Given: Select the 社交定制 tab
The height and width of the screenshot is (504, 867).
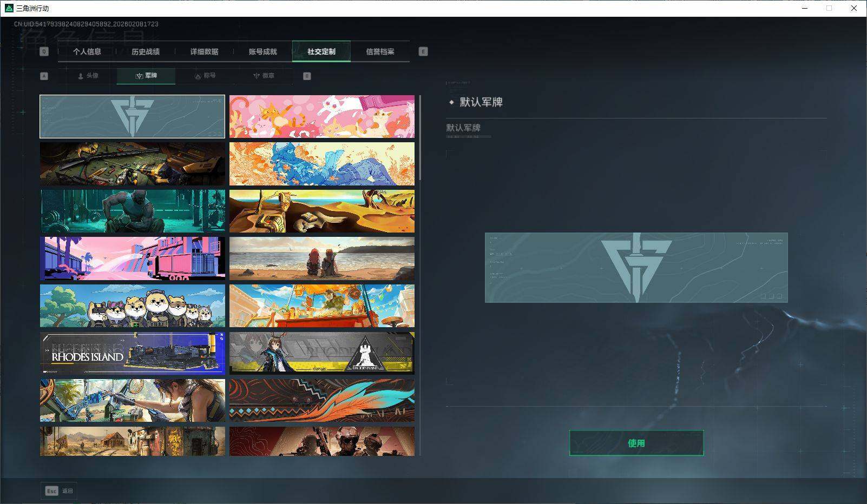Looking at the screenshot, I should click(x=321, y=51).
